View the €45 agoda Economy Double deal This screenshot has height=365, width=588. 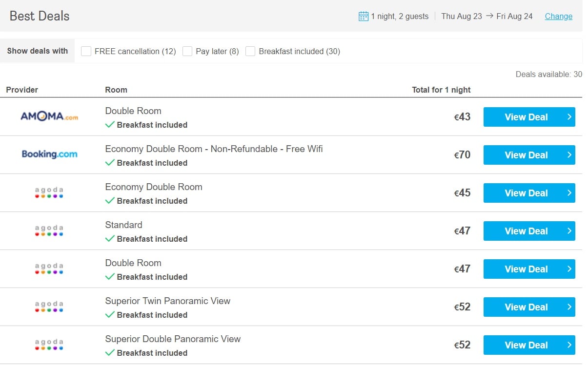tap(529, 193)
